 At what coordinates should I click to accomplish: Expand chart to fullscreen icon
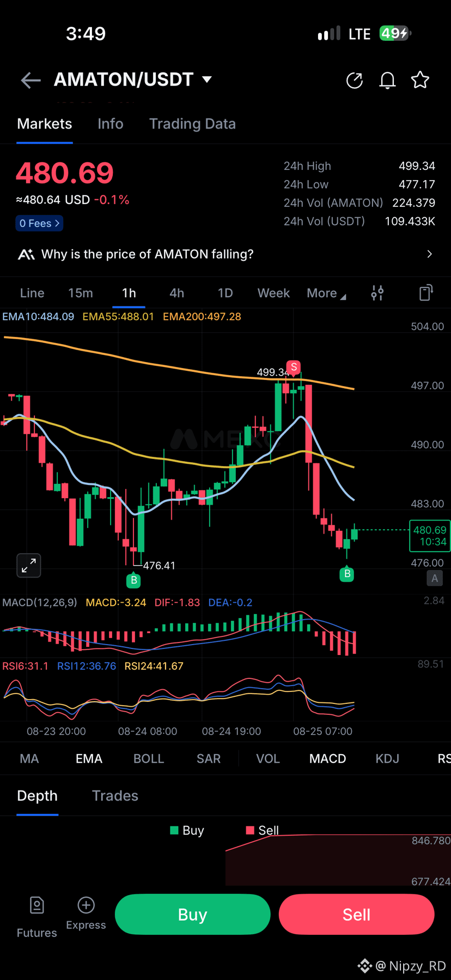coord(29,566)
